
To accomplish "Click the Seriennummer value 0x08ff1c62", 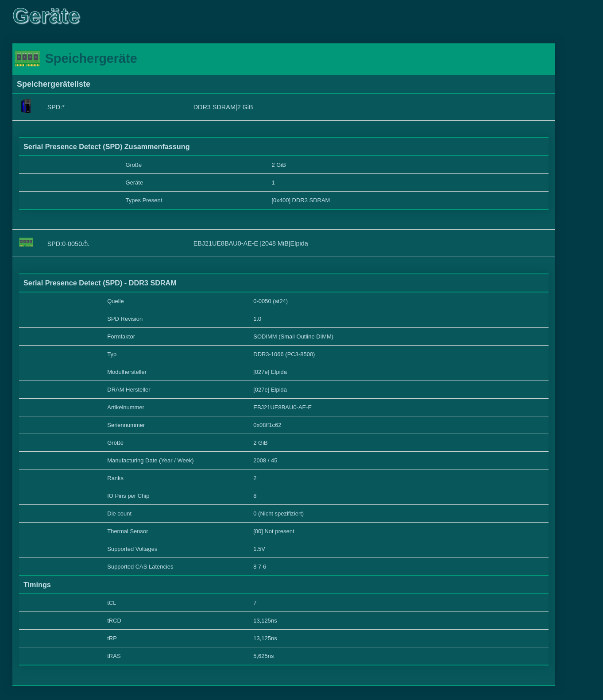I will [x=267, y=425].
